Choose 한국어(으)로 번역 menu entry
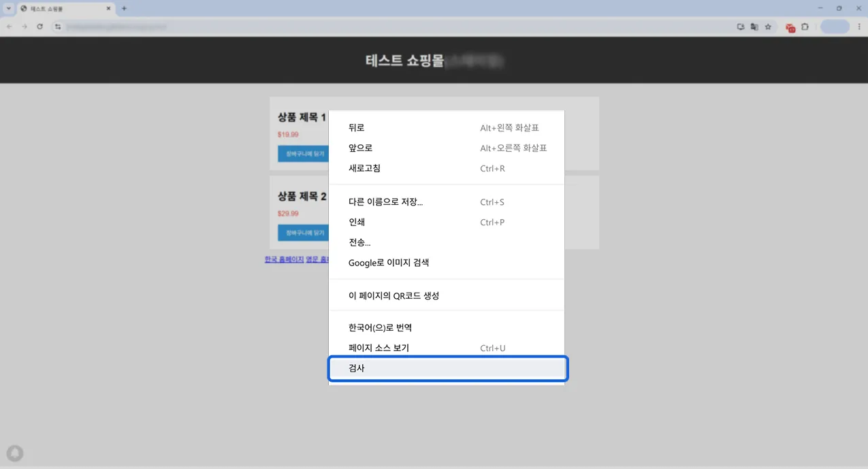The image size is (868, 469). click(447, 328)
